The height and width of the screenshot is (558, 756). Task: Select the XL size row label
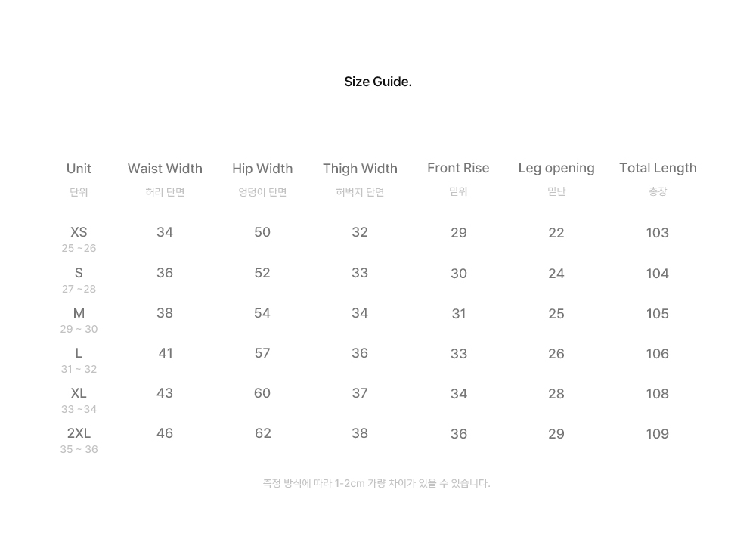(x=79, y=393)
